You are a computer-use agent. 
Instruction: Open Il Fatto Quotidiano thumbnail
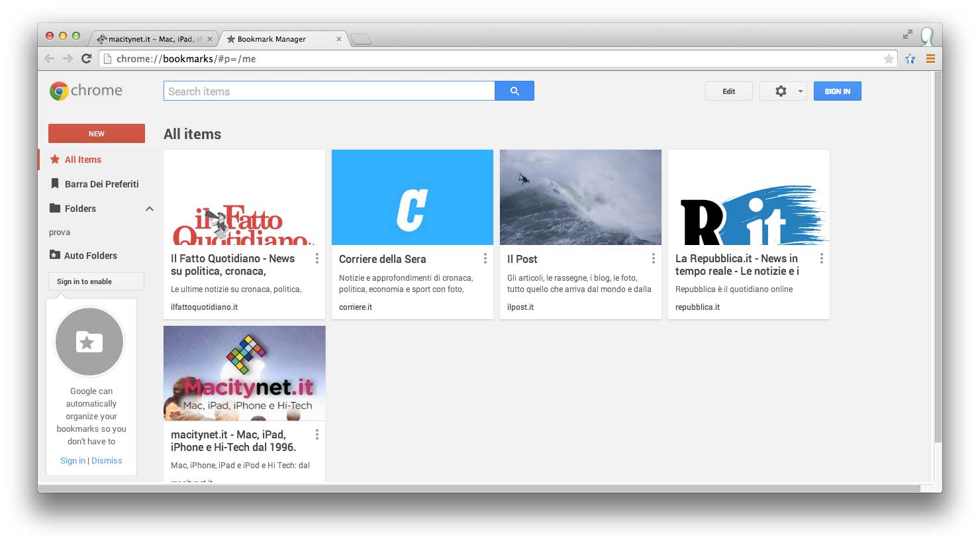click(x=244, y=197)
